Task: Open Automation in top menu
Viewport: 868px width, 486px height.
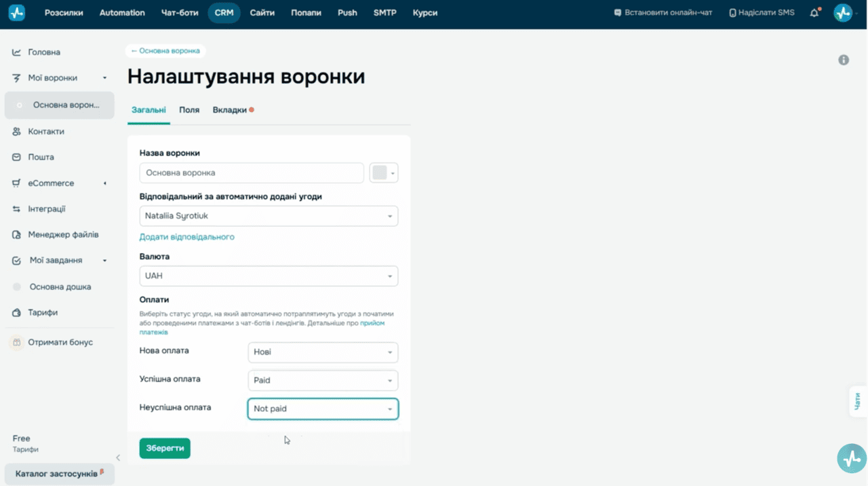Action: [x=122, y=13]
